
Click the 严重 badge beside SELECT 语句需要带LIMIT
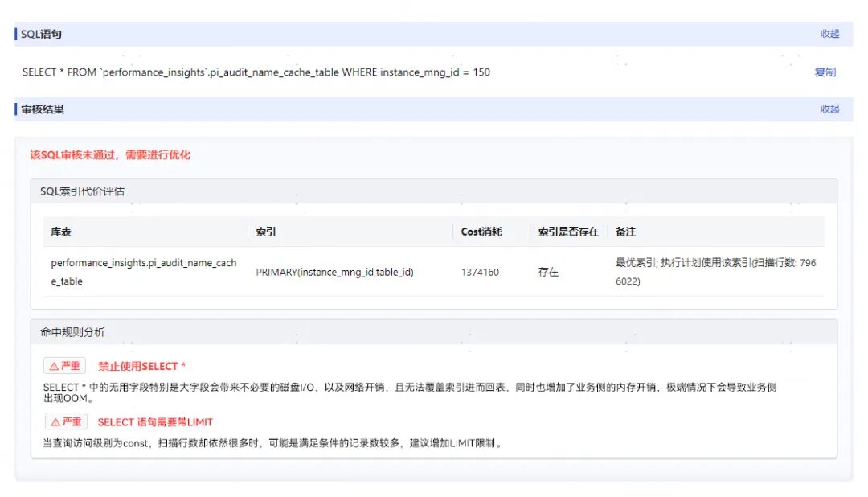66,421
